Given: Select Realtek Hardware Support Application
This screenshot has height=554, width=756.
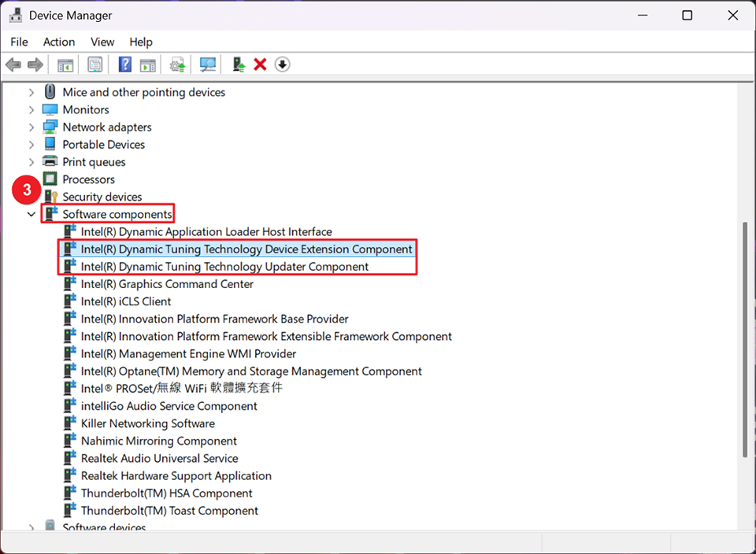Looking at the screenshot, I should [176, 475].
